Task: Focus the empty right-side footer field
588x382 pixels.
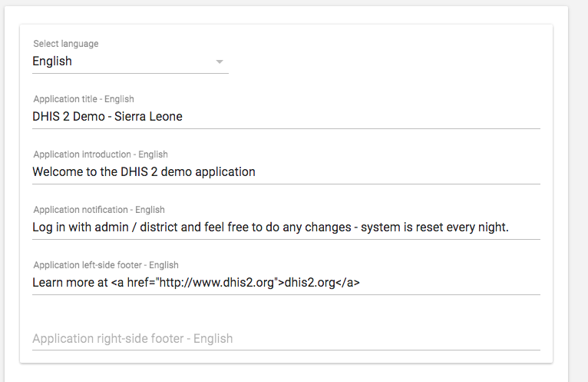Action: coord(286,338)
